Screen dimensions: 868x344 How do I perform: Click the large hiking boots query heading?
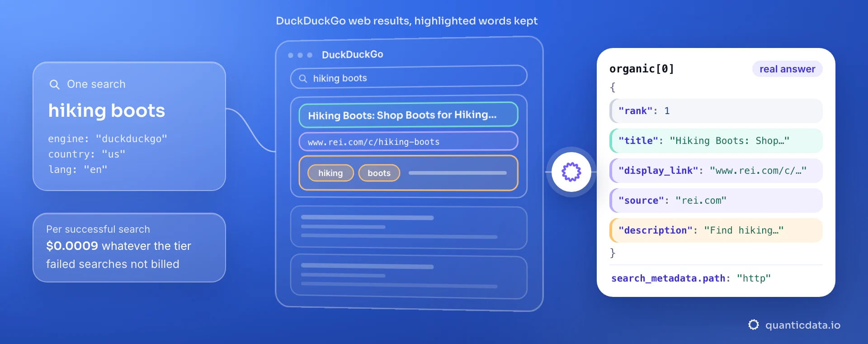(107, 111)
